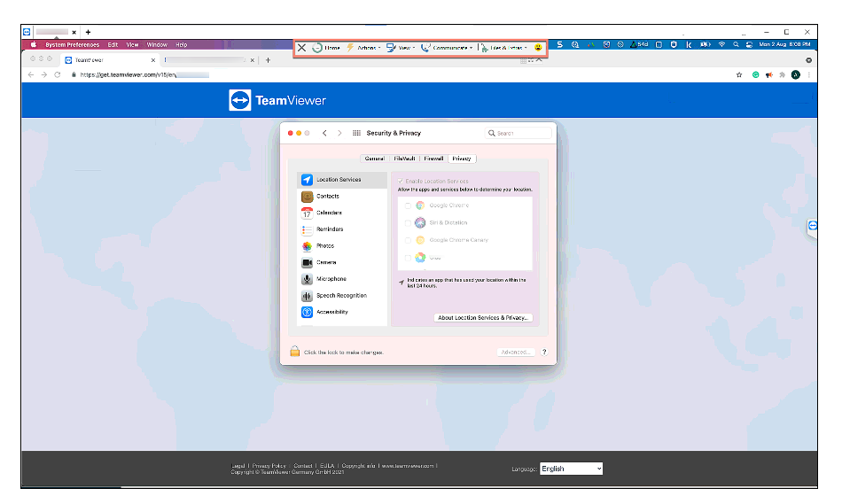Click the lock to make changes
This screenshot has width=842, height=504.
pyautogui.click(x=295, y=352)
